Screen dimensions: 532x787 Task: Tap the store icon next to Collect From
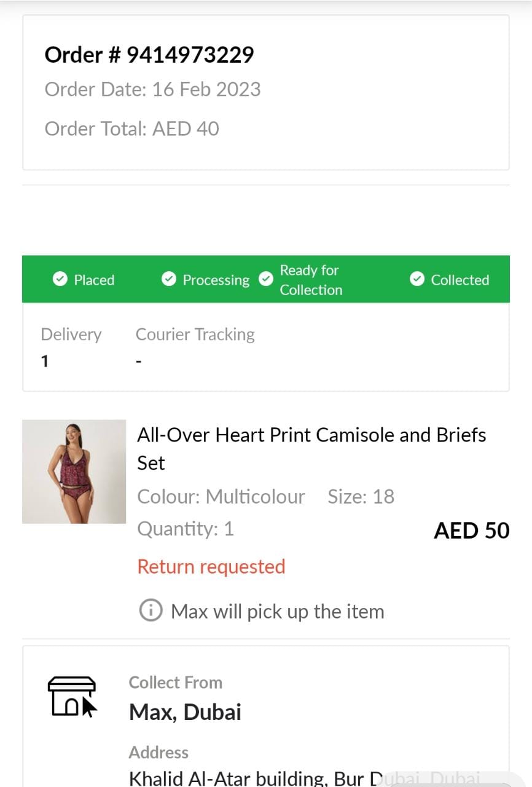pyautogui.click(x=72, y=696)
